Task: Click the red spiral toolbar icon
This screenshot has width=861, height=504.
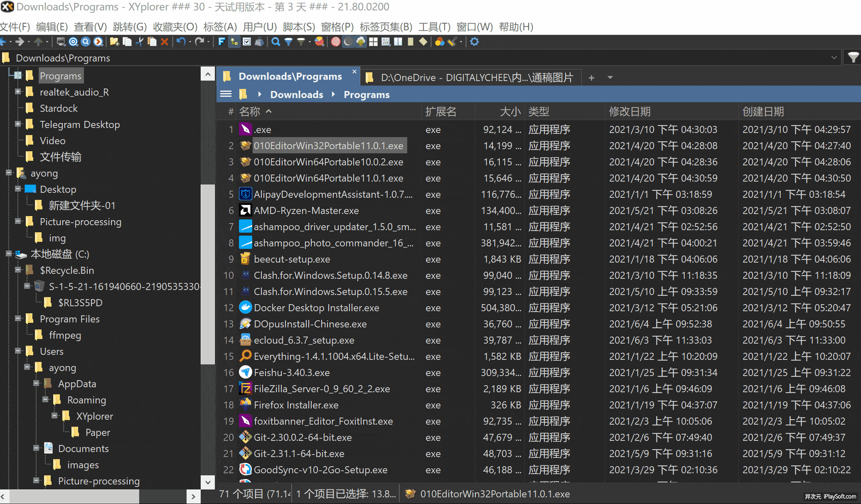Action: point(335,42)
